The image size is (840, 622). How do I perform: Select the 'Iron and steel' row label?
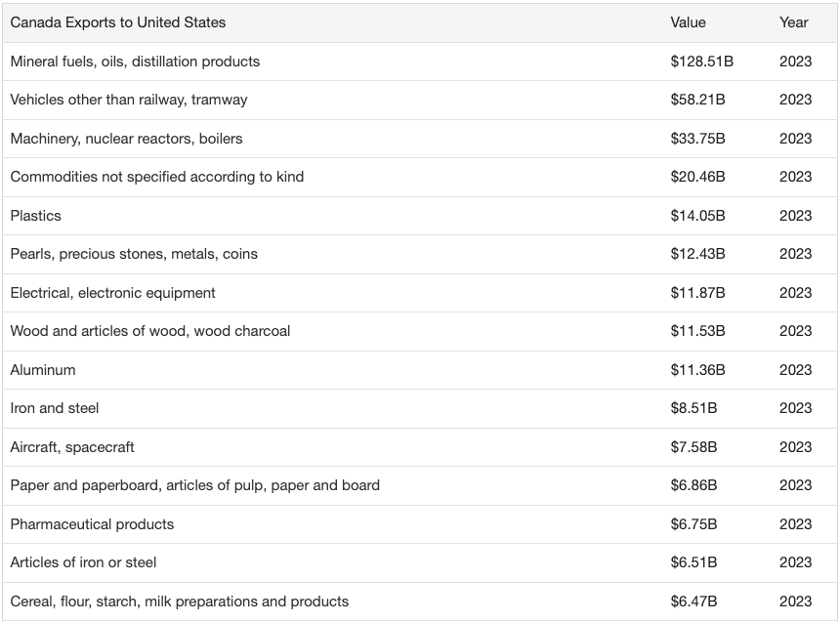(55, 408)
